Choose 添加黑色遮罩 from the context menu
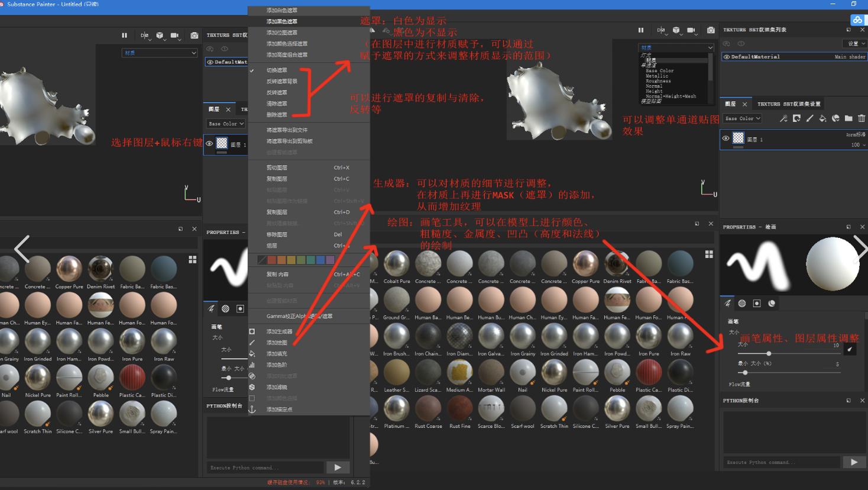The width and height of the screenshot is (868, 490). pyautogui.click(x=282, y=21)
